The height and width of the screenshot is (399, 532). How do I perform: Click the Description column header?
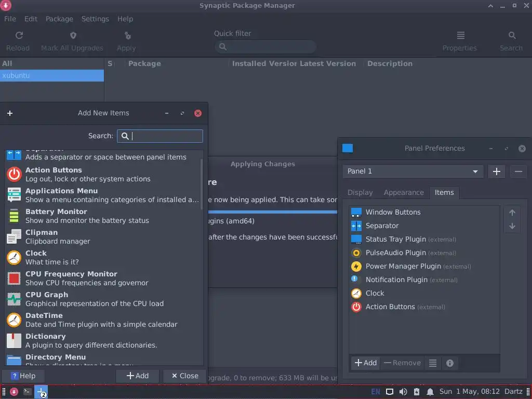[390, 63]
